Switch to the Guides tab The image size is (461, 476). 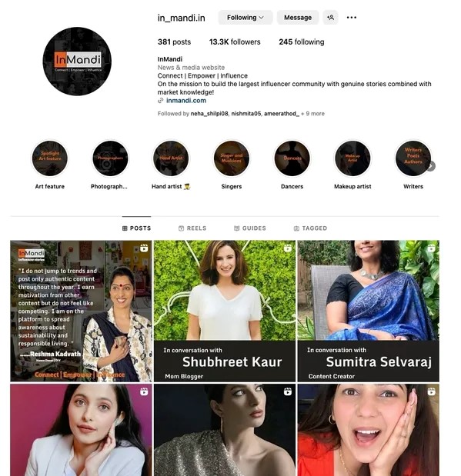click(x=250, y=228)
